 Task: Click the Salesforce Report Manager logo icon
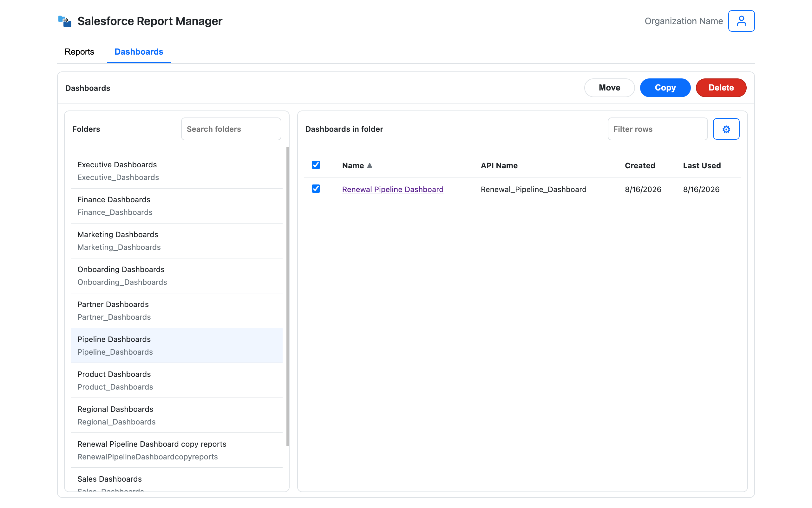point(65,21)
